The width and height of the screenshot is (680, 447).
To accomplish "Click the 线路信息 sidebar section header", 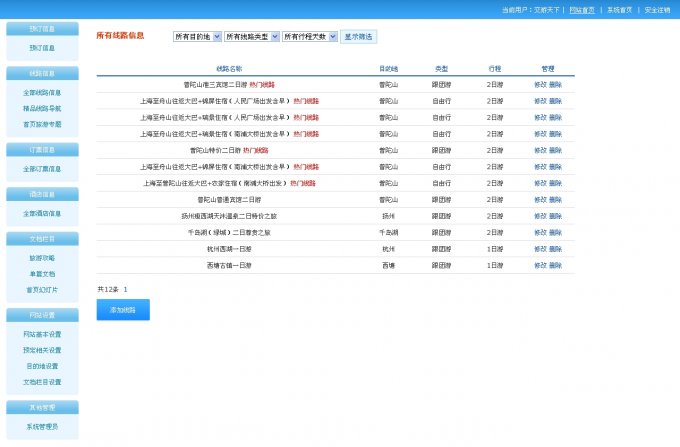I will coord(42,73).
